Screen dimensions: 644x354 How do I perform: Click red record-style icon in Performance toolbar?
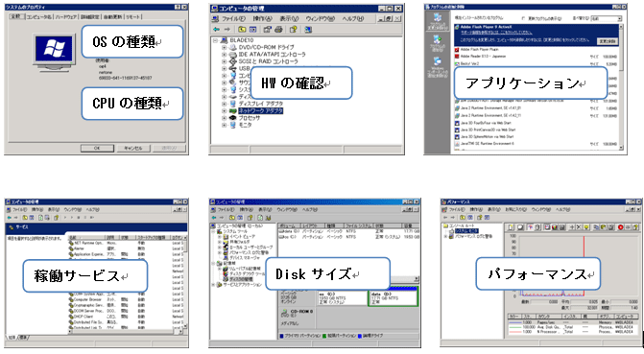click(x=621, y=227)
